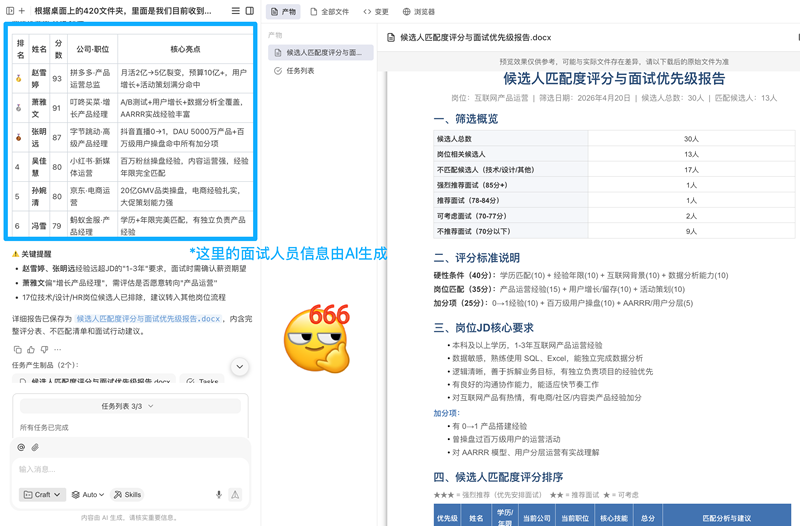This screenshot has height=526, width=800.
Task: Copy the assistant reply
Action: [18, 350]
